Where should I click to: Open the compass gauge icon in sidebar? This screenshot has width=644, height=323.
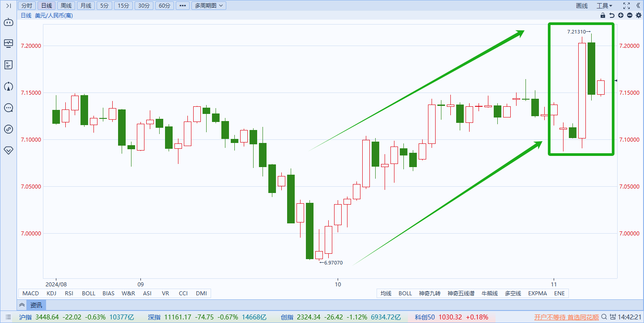(x=8, y=86)
